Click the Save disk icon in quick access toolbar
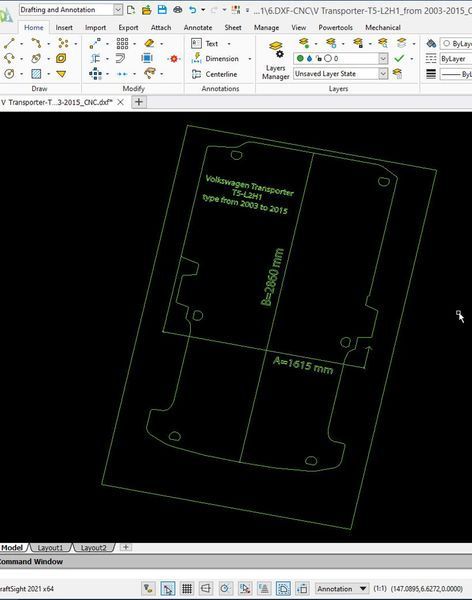Screen dimensions: 472x600 tap(162, 10)
